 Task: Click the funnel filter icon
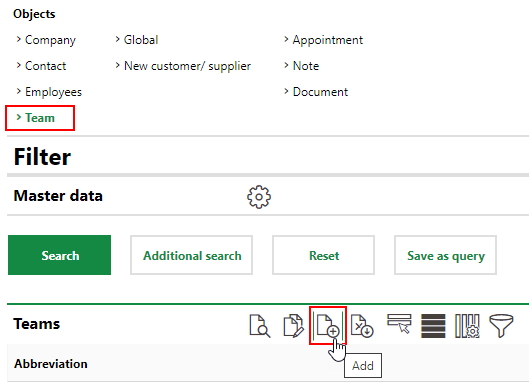coord(501,326)
